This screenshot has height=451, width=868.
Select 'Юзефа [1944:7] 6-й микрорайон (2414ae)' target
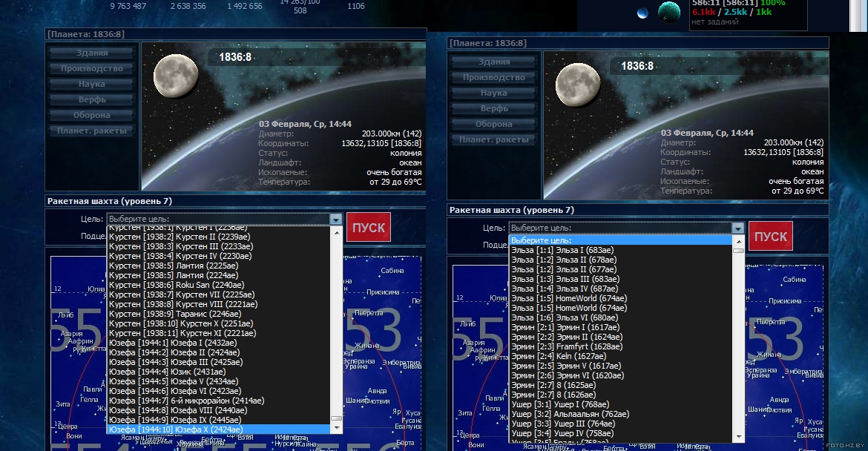[219, 401]
